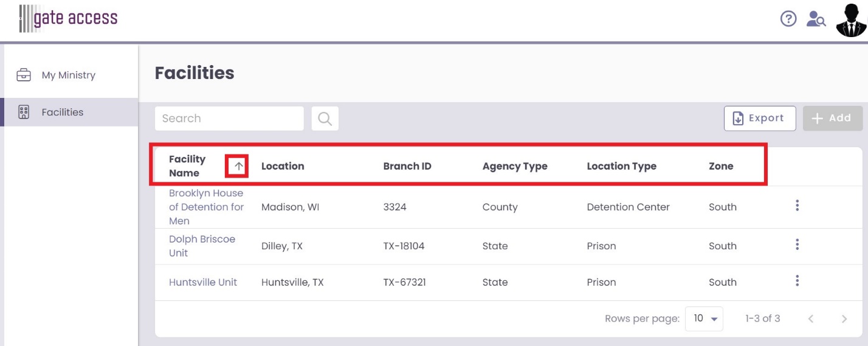Image resolution: width=868 pixels, height=346 pixels.
Task: Click the Add button
Action: [833, 119]
